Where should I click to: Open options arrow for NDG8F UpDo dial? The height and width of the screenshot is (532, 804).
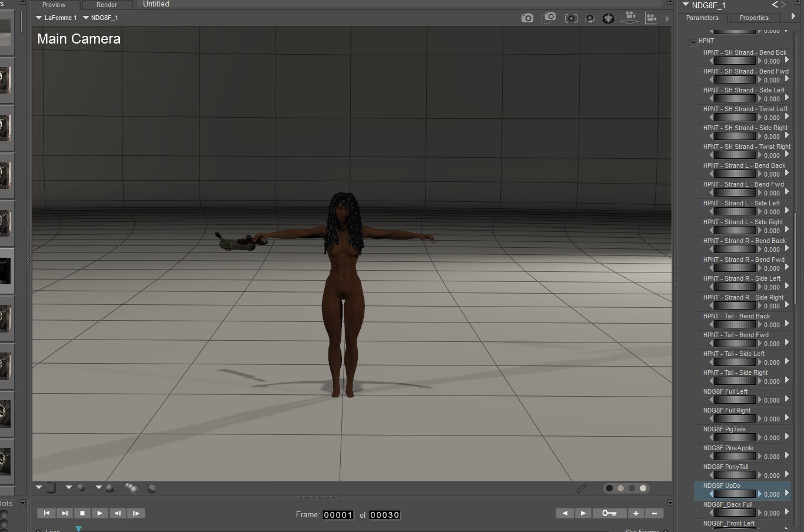(x=786, y=493)
